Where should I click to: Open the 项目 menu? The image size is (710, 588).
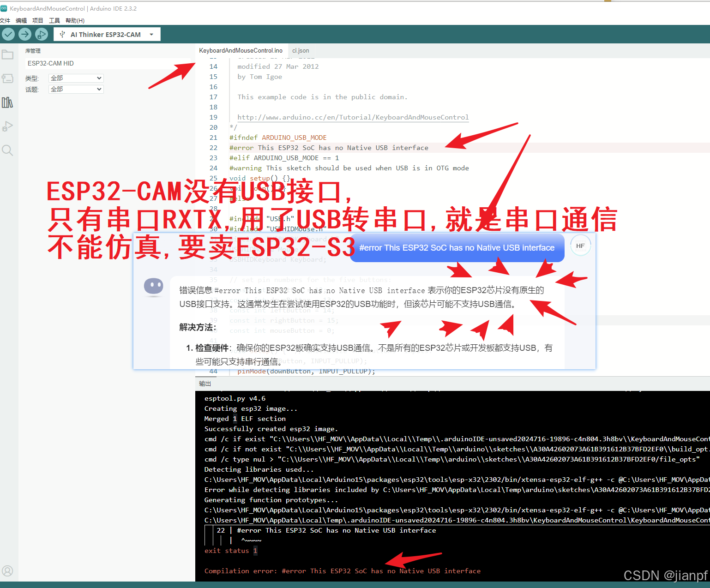tap(38, 20)
